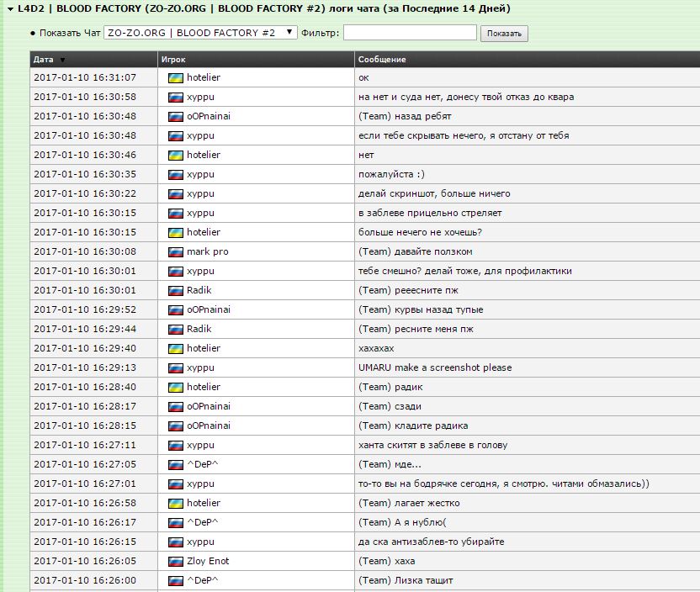This screenshot has width=700, height=592.
Task: Select the Показать Чат radio bullet
Action: [33, 34]
